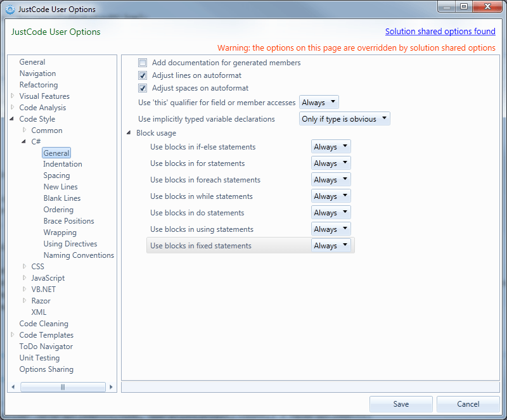Open implicitly typed variable declarations dropdown
Viewport: 507px width, 420px height.
pos(344,118)
